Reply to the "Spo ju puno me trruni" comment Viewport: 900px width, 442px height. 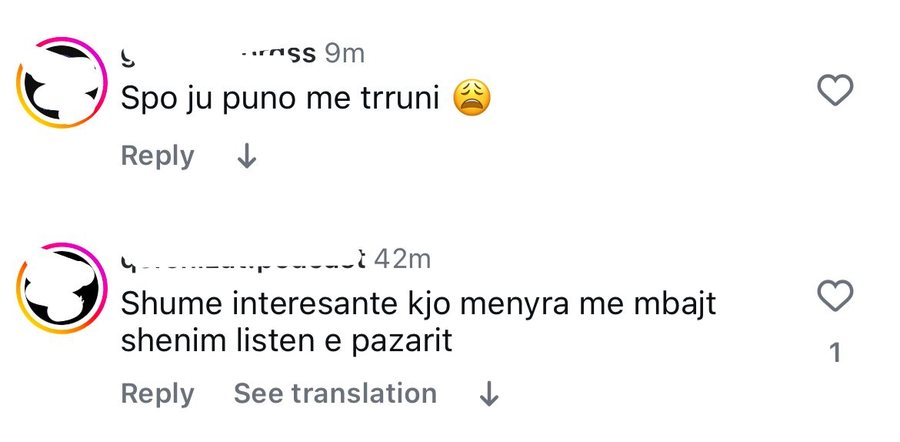click(x=157, y=156)
